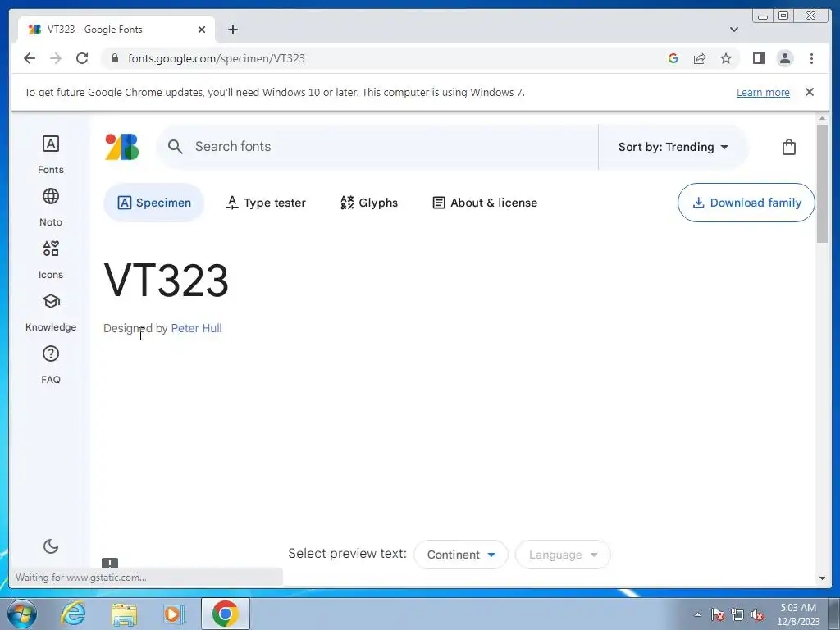Open the Fonts sidebar section
The image size is (840, 630).
pyautogui.click(x=51, y=155)
